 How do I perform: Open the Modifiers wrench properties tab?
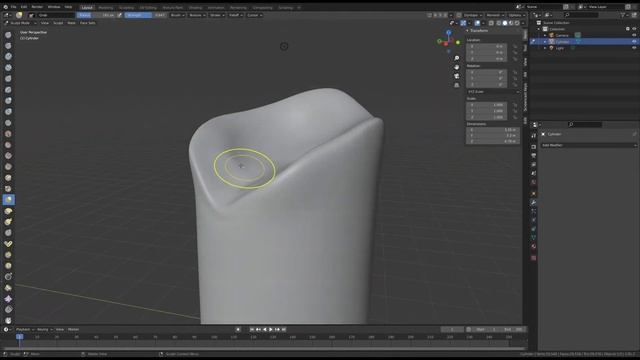533,202
